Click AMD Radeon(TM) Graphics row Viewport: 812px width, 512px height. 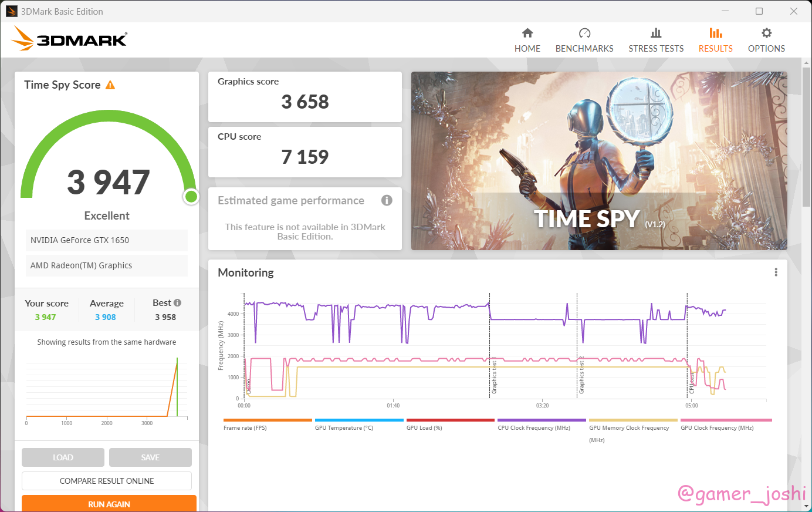tap(107, 265)
